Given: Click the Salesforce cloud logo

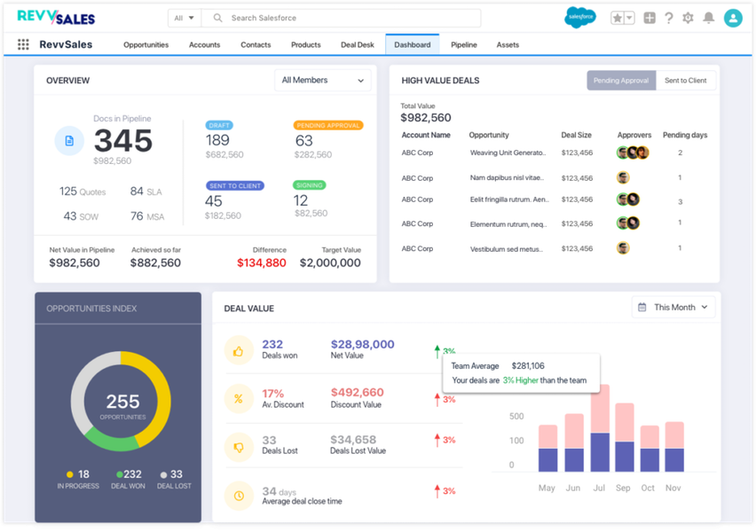Looking at the screenshot, I should coord(580,18).
